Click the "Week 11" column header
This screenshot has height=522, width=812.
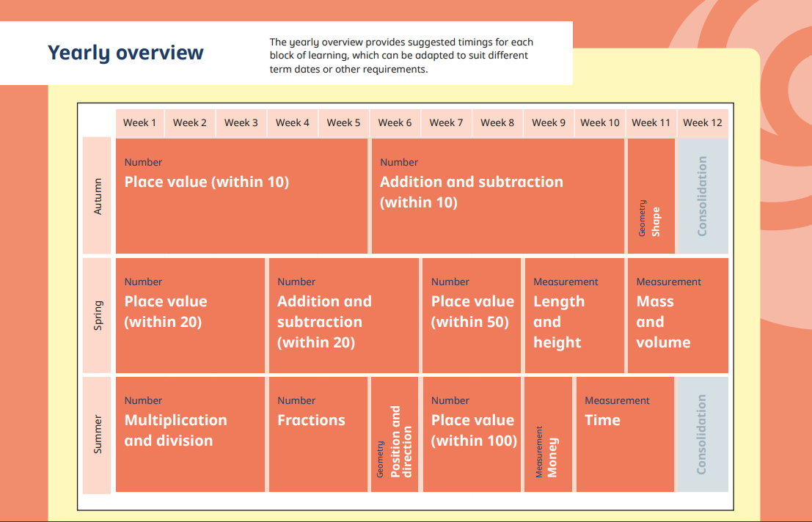651,122
